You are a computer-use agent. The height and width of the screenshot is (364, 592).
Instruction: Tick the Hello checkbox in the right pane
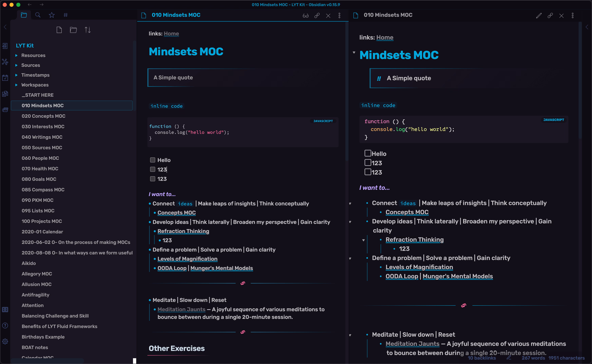tap(368, 153)
